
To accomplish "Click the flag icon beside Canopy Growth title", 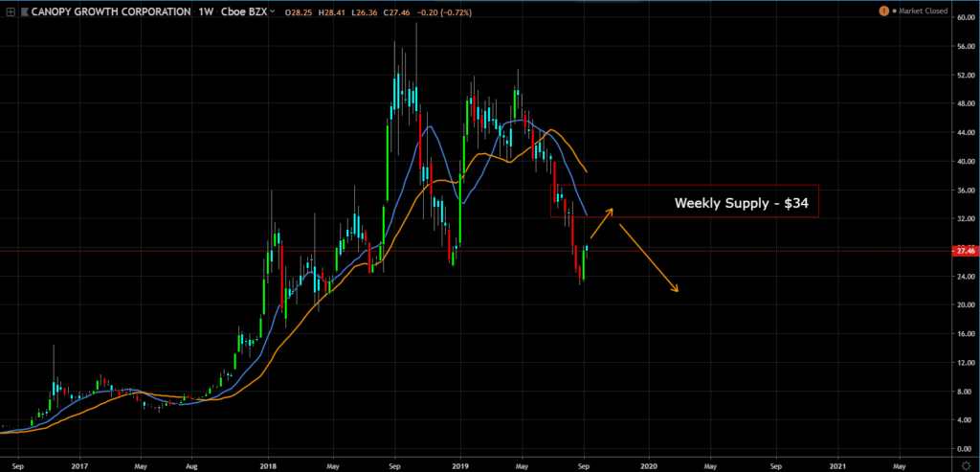I will pos(23,11).
